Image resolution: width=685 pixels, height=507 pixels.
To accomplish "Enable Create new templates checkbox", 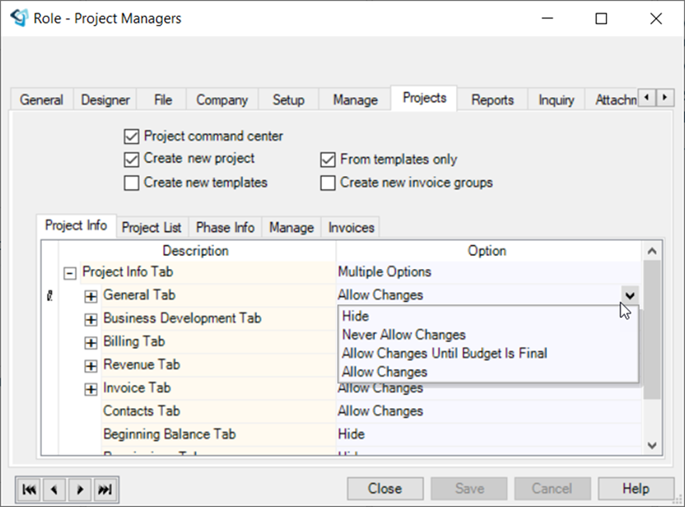I will click(131, 183).
